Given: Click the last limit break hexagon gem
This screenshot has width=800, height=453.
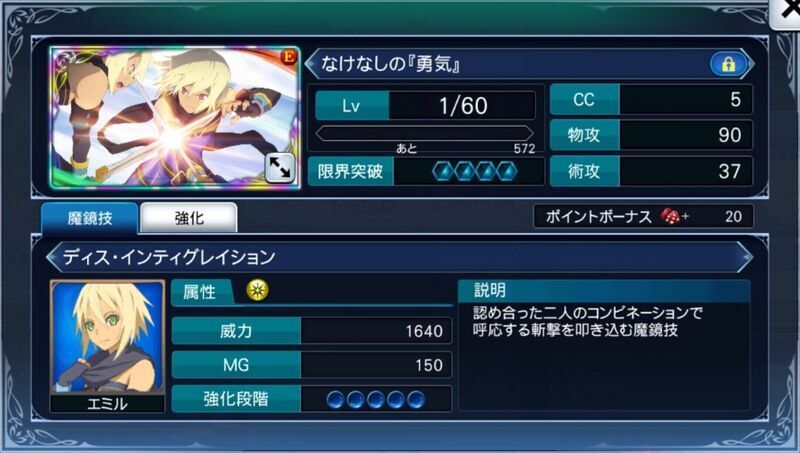Looking at the screenshot, I should pyautogui.click(x=507, y=171).
